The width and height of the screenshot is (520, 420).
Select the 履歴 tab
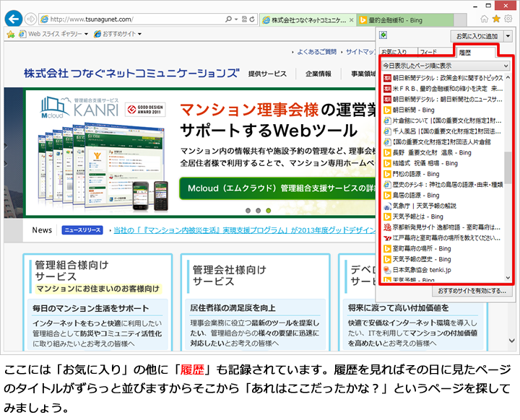[475, 53]
